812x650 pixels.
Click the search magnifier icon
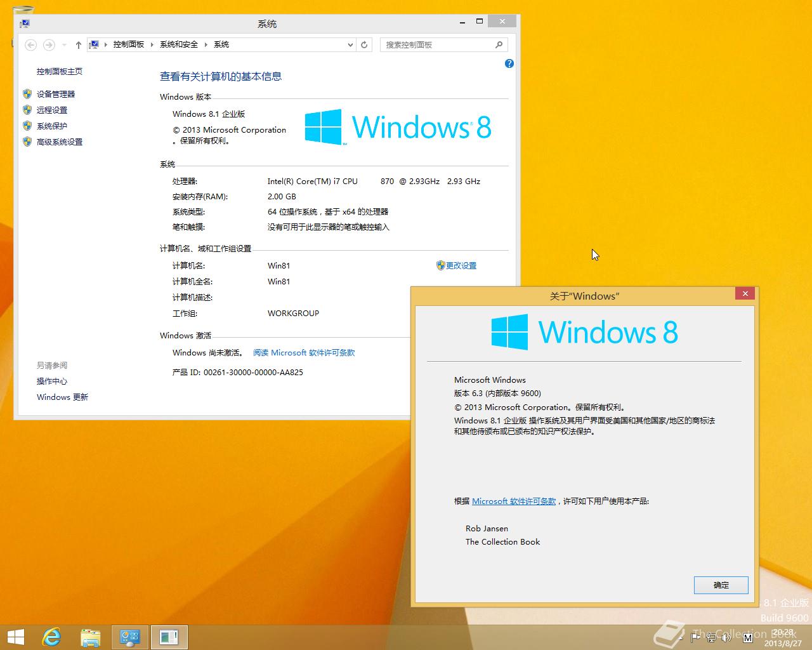[499, 44]
